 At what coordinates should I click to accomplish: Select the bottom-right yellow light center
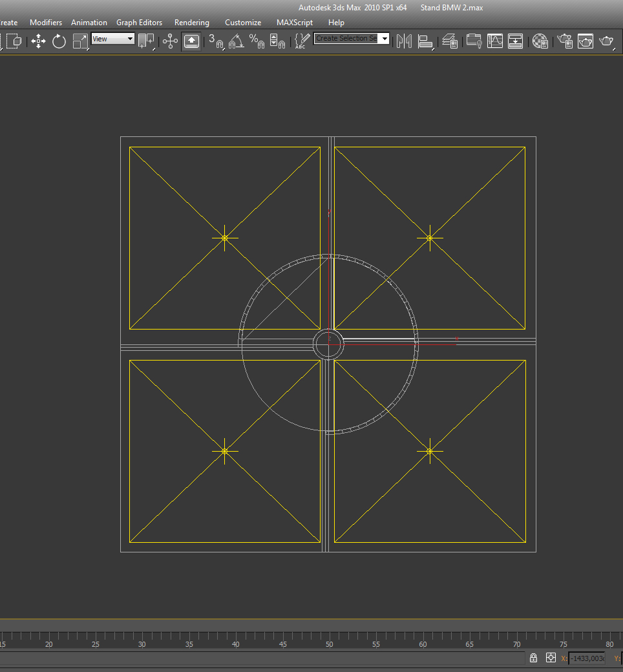(430, 451)
